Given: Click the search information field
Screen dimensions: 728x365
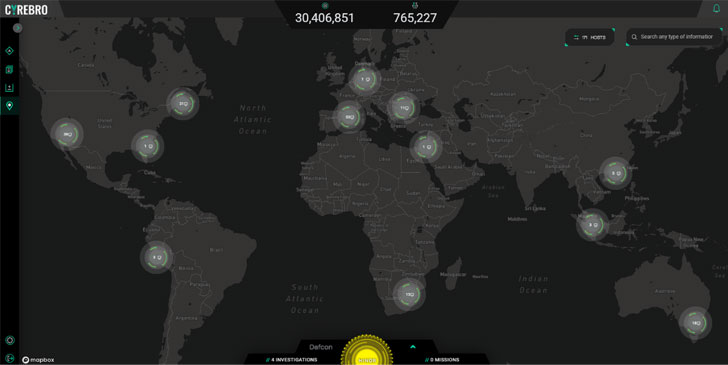Looking at the screenshot, I should 674,37.
